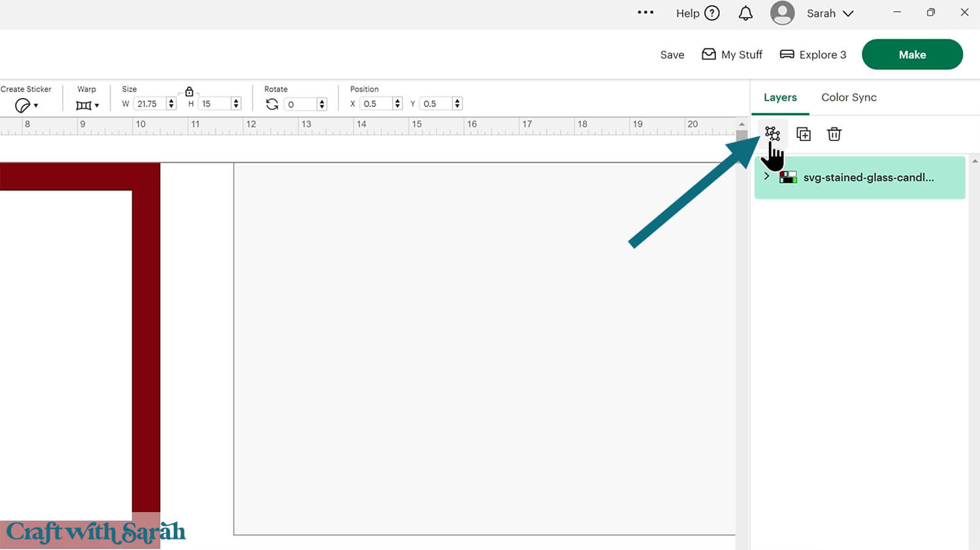Duplicate the selected layer
Image resolution: width=980 pixels, height=550 pixels.
pos(803,135)
